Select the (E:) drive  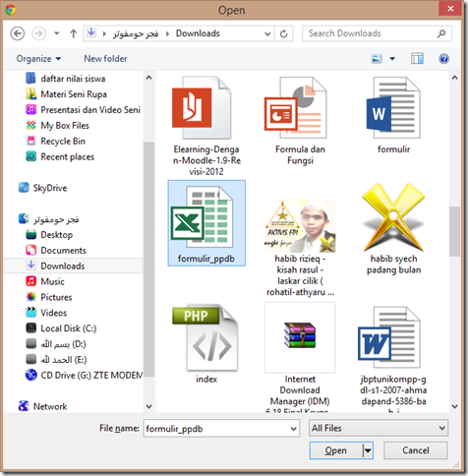pos(56,360)
